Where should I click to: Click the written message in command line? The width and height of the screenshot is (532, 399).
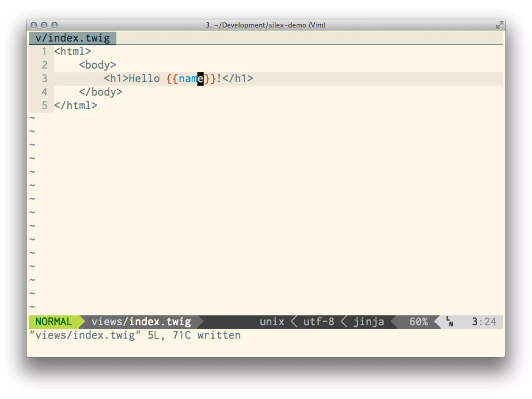pos(219,335)
